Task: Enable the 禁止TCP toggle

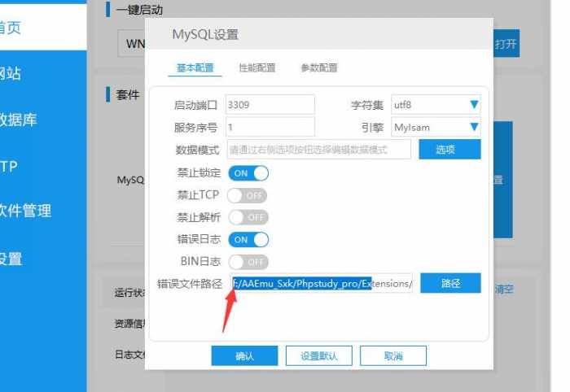Action: point(248,195)
